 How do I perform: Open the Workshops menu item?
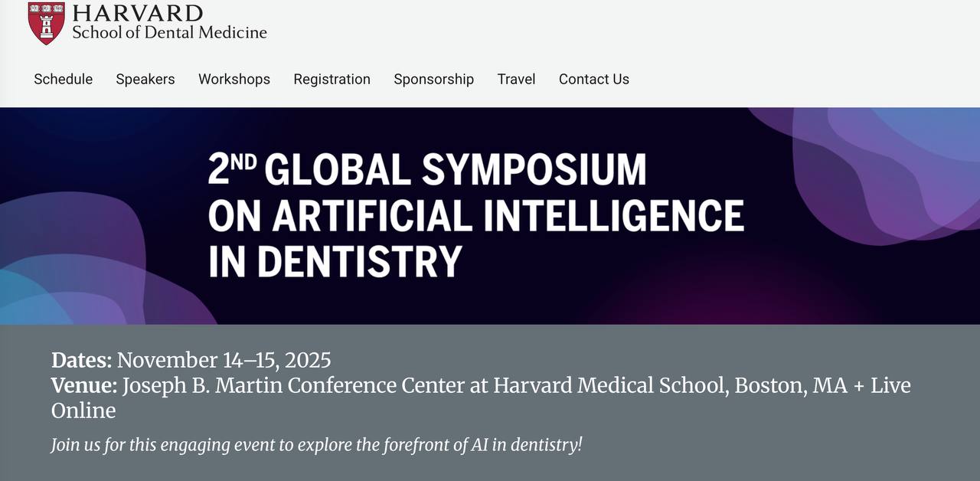click(x=234, y=79)
